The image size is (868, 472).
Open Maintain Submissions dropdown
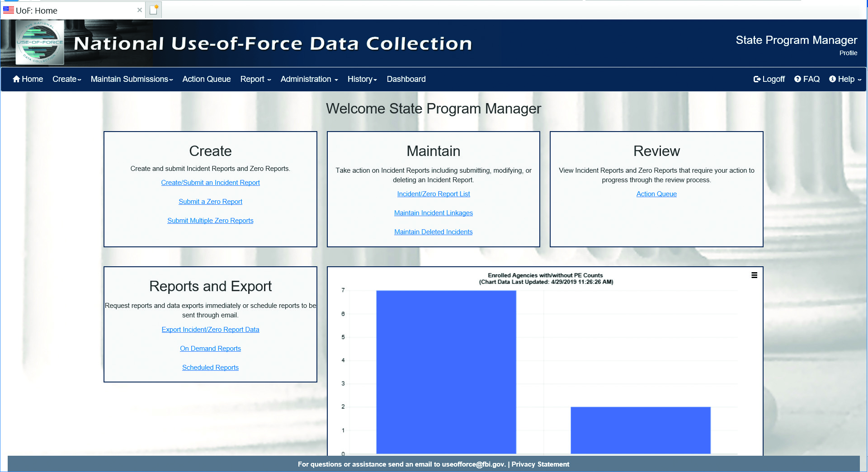pos(132,79)
